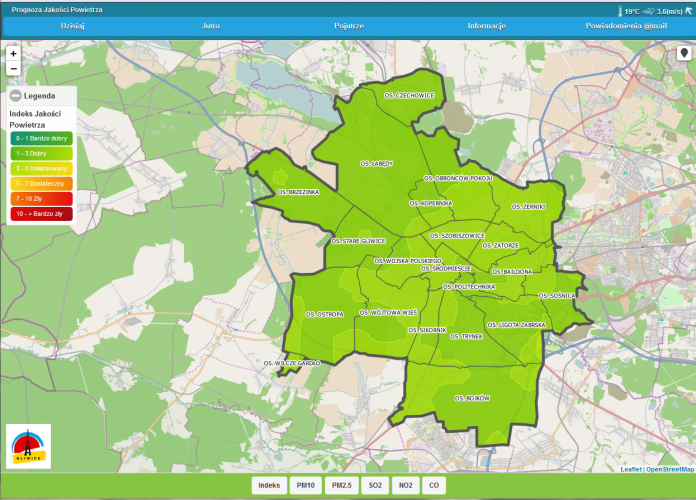Click the location marker icon
Viewport: 696px width, 500px height.
click(x=684, y=53)
